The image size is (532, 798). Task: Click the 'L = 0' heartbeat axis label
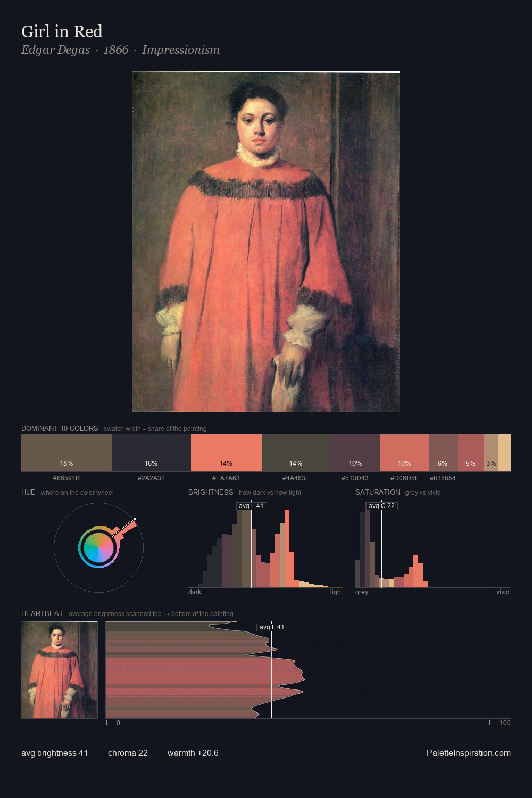113,723
